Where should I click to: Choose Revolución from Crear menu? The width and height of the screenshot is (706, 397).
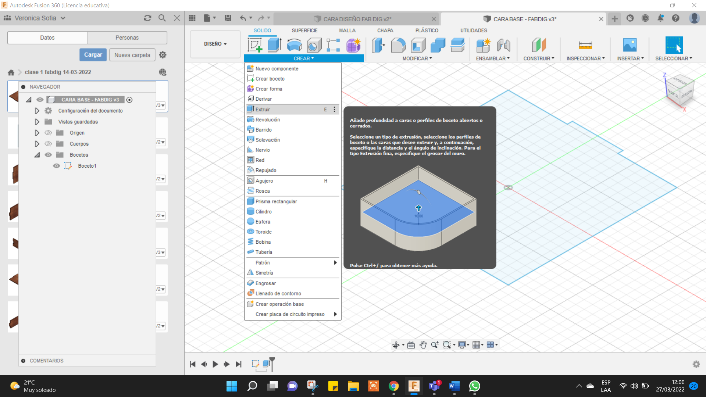(293, 120)
